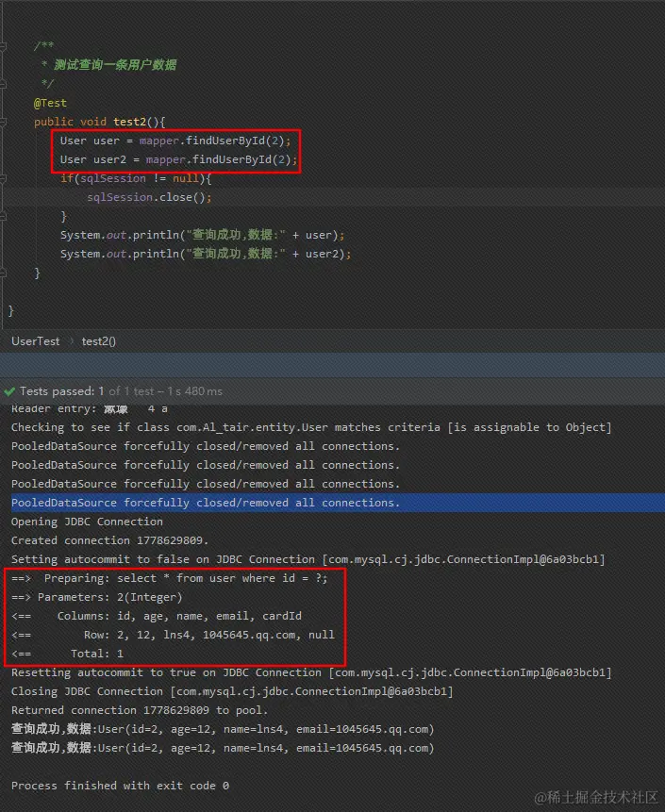665x812 pixels.
Task: Click the 'public void test2(){' line
Action: pyautogui.click(x=99, y=122)
